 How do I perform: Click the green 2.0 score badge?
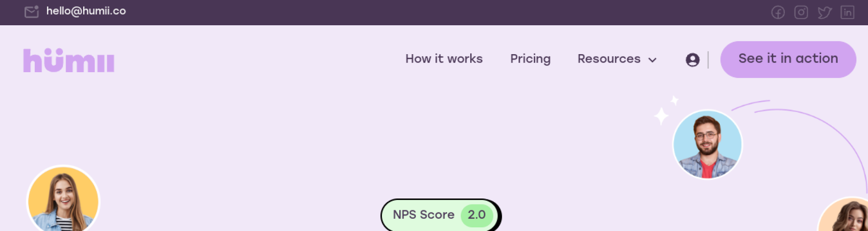(476, 215)
